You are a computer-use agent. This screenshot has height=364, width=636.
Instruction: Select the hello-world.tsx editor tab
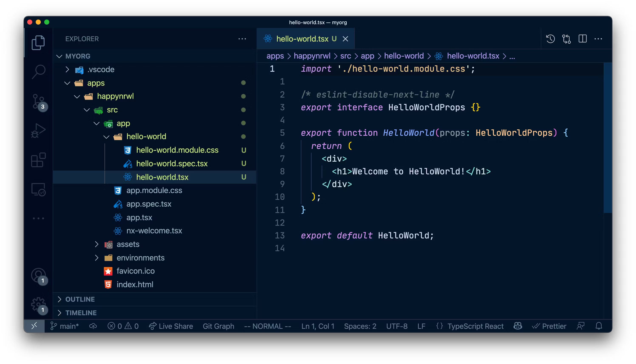tap(302, 39)
